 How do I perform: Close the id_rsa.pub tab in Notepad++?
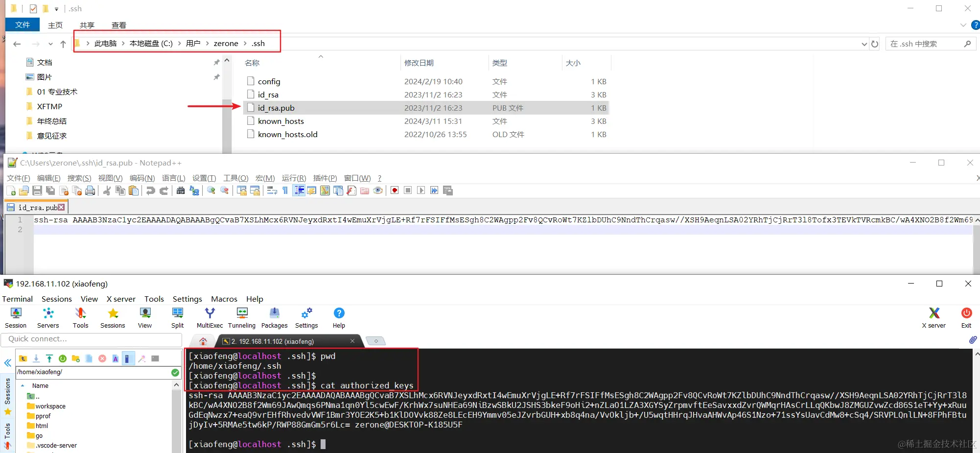click(61, 207)
